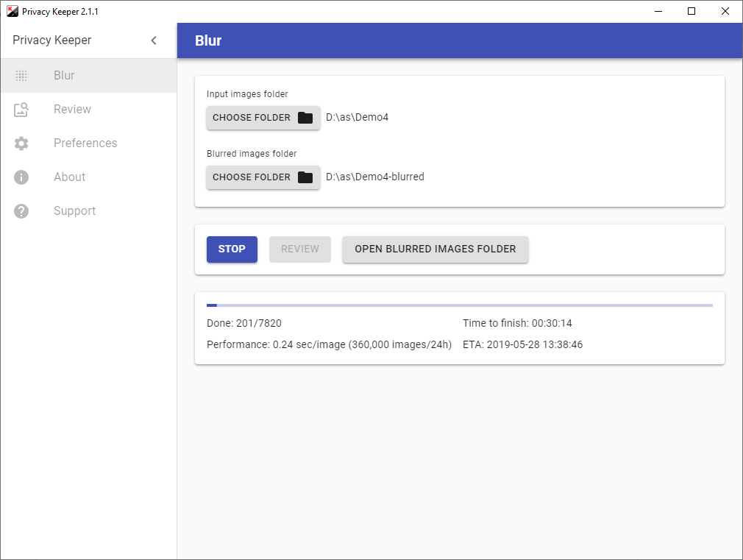Open blurred images folder
743x560 pixels.
coord(435,249)
